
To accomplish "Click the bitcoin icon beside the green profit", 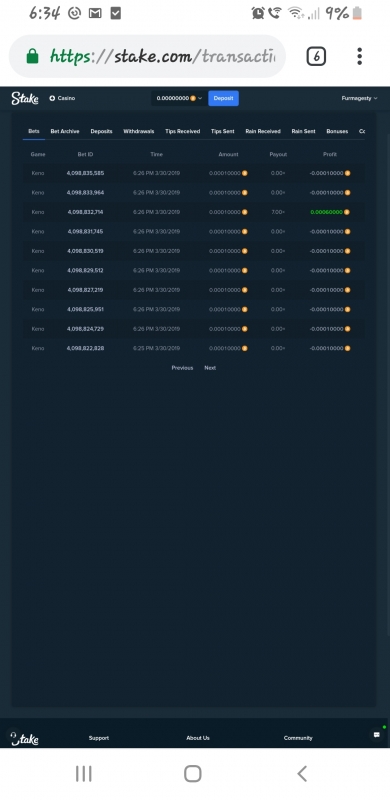I will pos(347,212).
